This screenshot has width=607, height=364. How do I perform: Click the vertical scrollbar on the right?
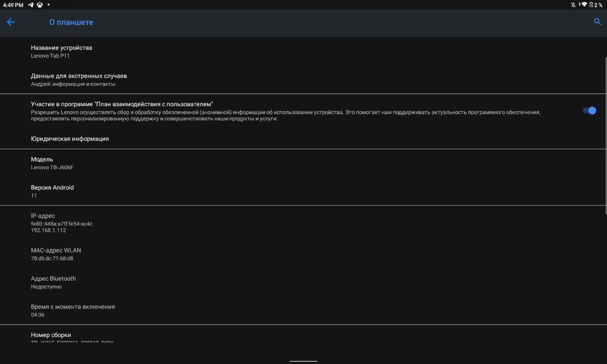pos(606,135)
